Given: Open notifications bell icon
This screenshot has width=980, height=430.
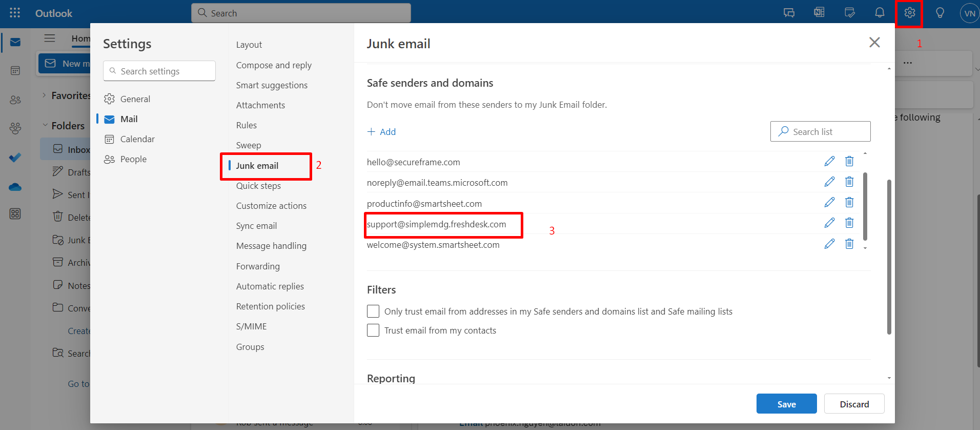Looking at the screenshot, I should click(x=880, y=13).
